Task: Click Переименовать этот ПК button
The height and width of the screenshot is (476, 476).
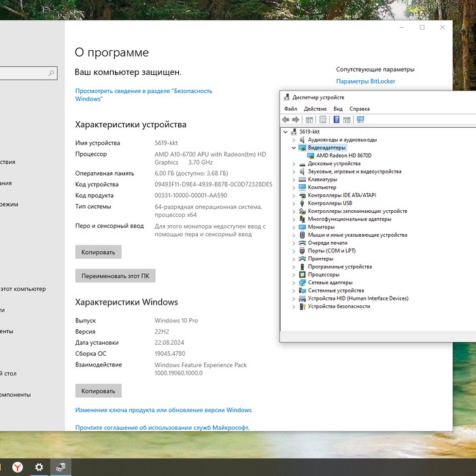Action: tap(116, 275)
